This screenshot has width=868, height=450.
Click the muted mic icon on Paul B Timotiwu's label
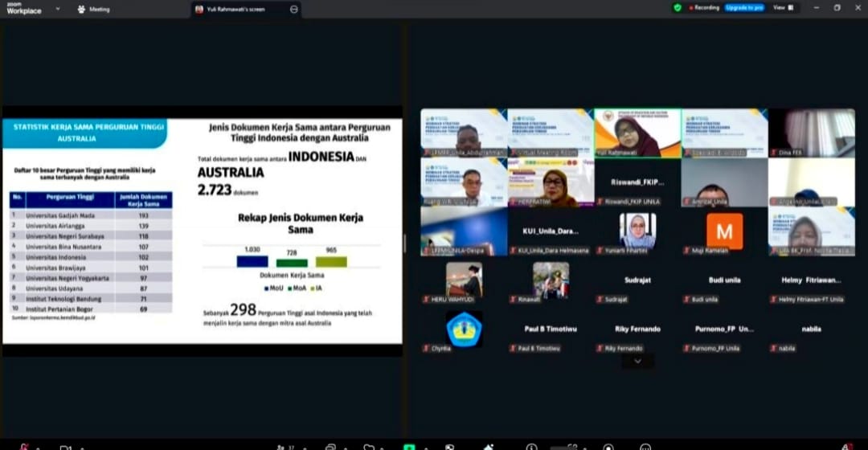513,348
